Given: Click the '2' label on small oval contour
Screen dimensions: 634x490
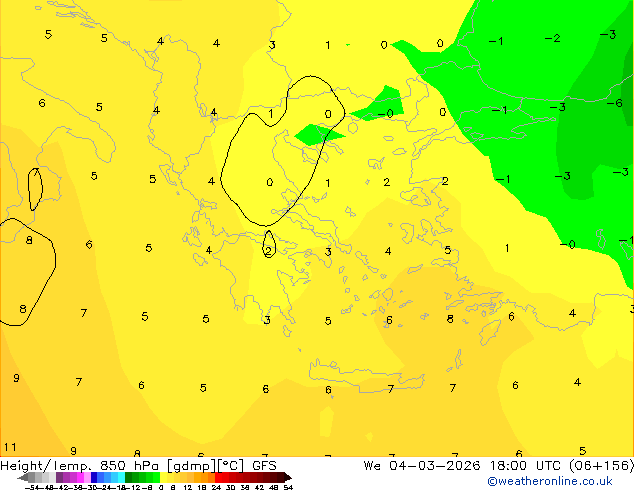Looking at the screenshot, I should pos(268,251).
